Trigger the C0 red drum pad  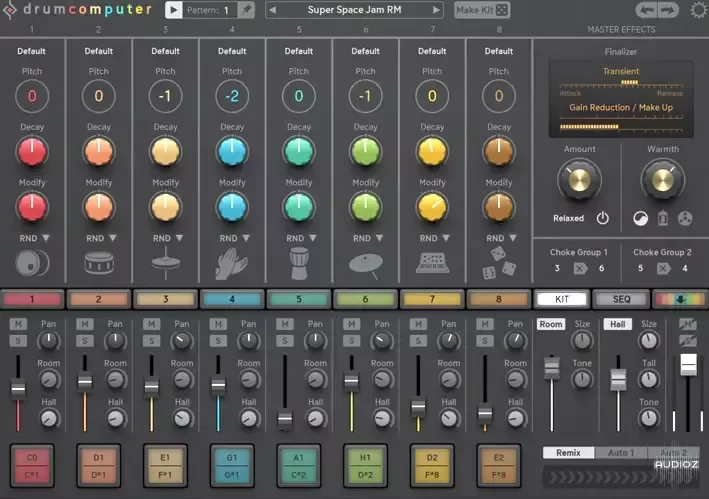coord(32,466)
